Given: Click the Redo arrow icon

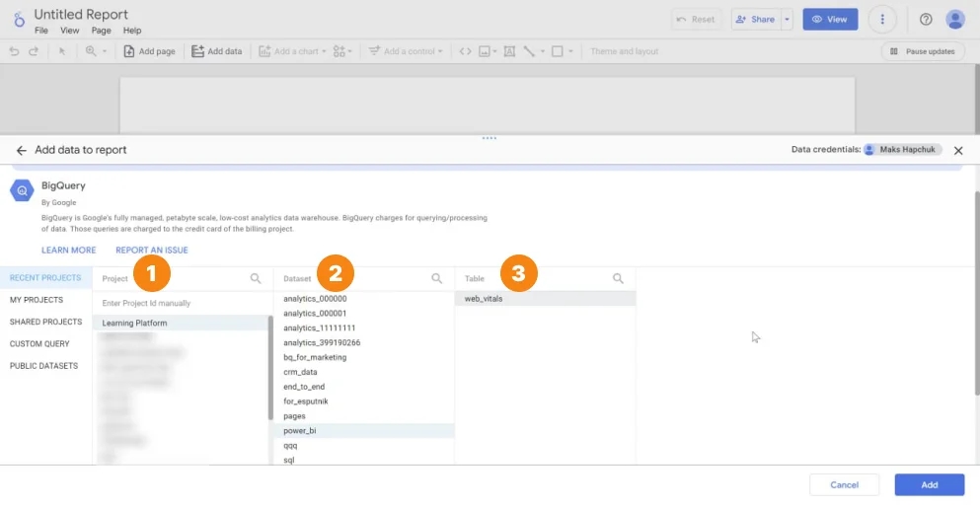Looking at the screenshot, I should click(34, 51).
